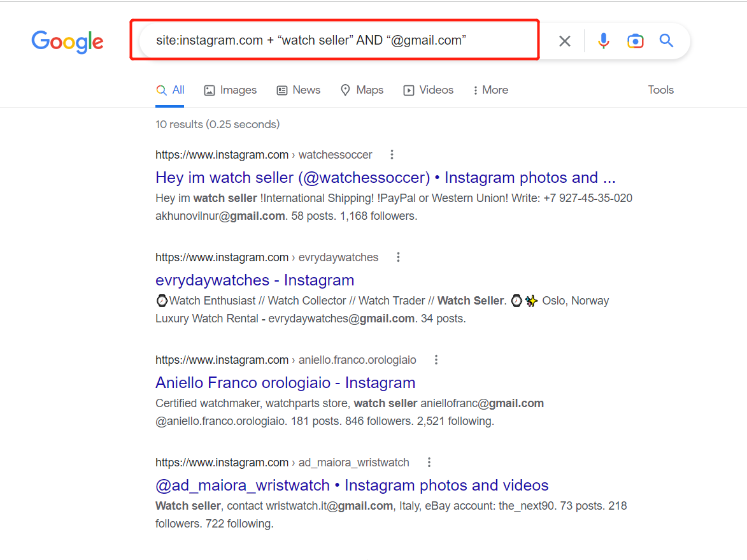Expand the More search options menu
This screenshot has height=560, width=747.
(x=491, y=90)
